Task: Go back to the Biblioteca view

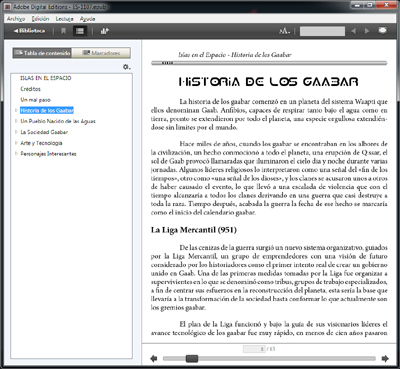Action: point(29,31)
